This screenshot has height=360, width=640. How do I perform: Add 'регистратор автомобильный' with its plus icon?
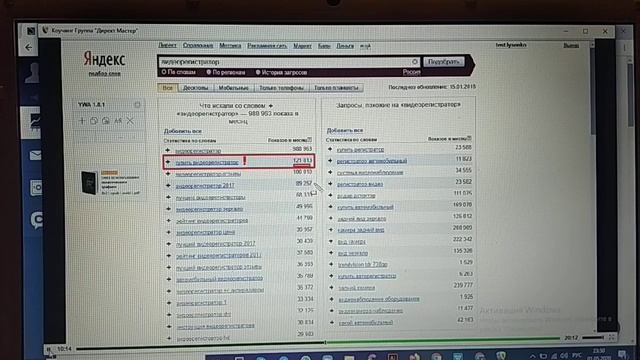(330, 160)
